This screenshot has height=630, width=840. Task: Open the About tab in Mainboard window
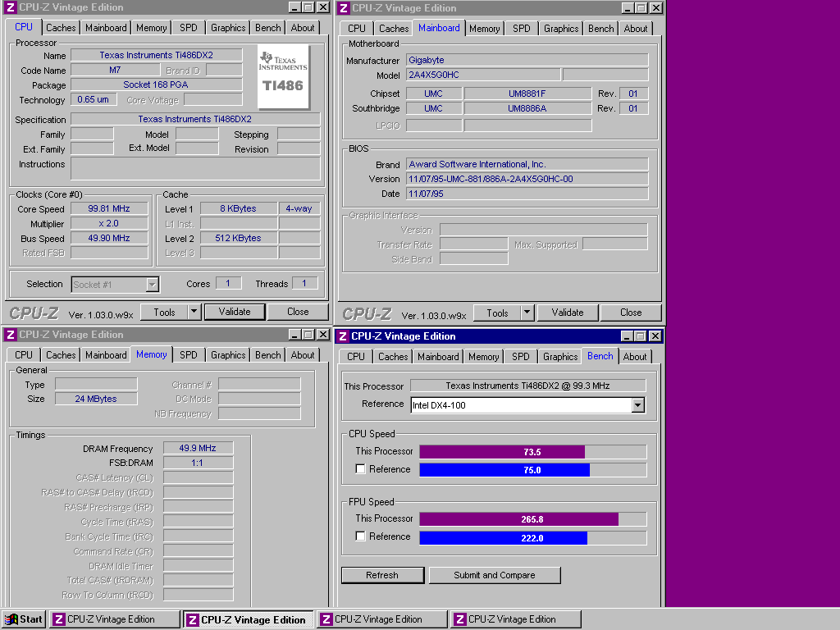[636, 29]
